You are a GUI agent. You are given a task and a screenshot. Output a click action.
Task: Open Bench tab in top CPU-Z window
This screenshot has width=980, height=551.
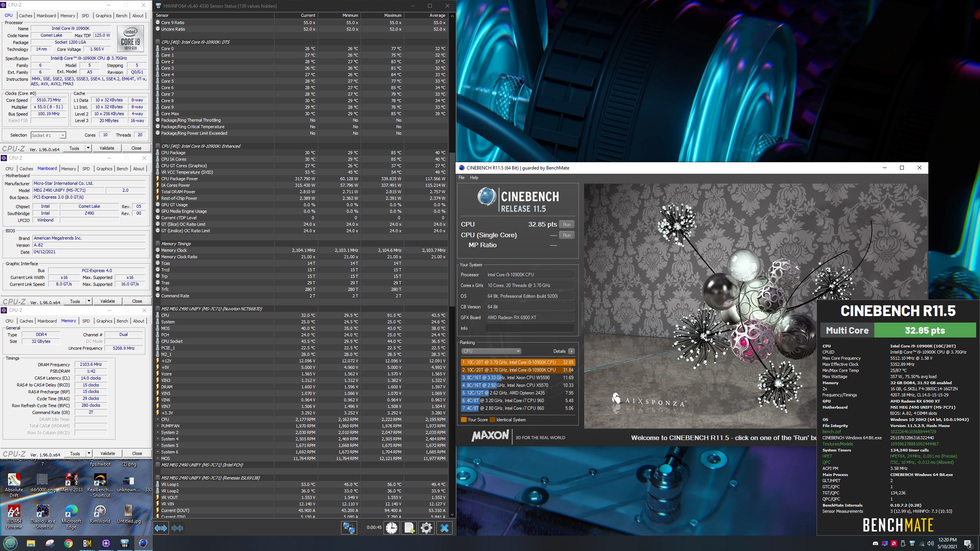tap(122, 16)
